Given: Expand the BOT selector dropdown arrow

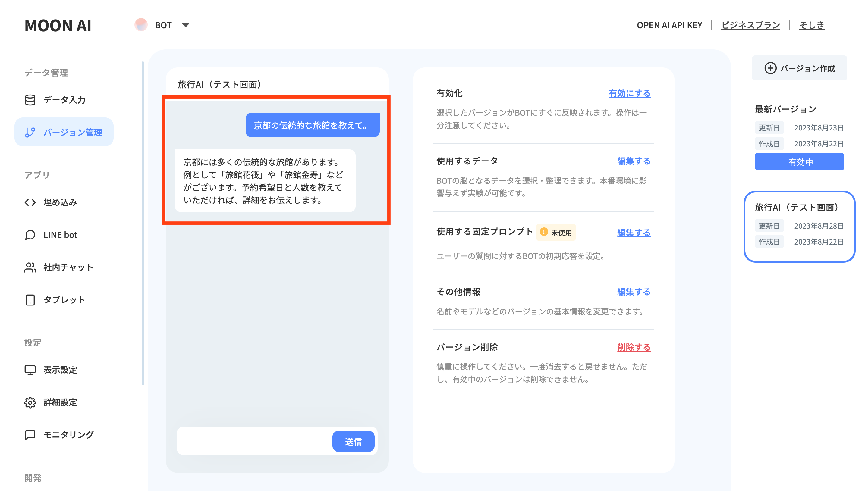Looking at the screenshot, I should [185, 25].
